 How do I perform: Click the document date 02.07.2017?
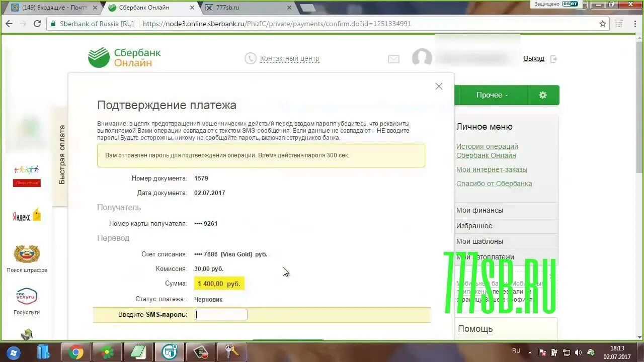[x=210, y=193]
